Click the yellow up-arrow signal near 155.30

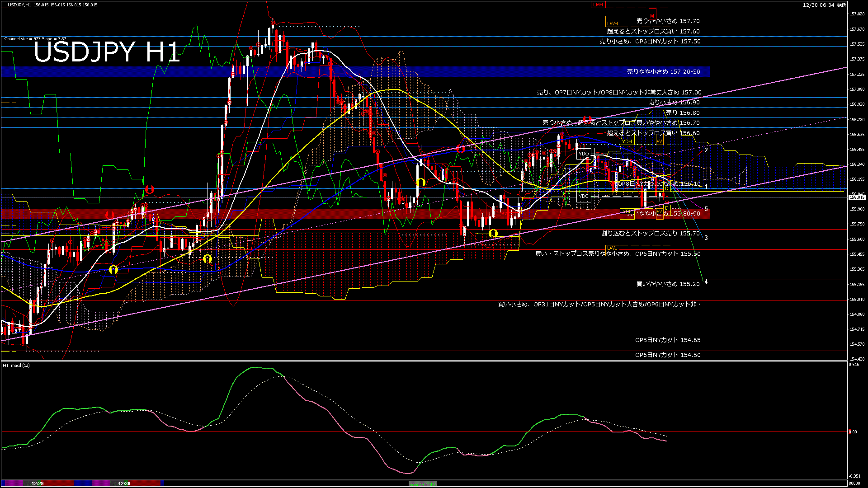click(113, 270)
